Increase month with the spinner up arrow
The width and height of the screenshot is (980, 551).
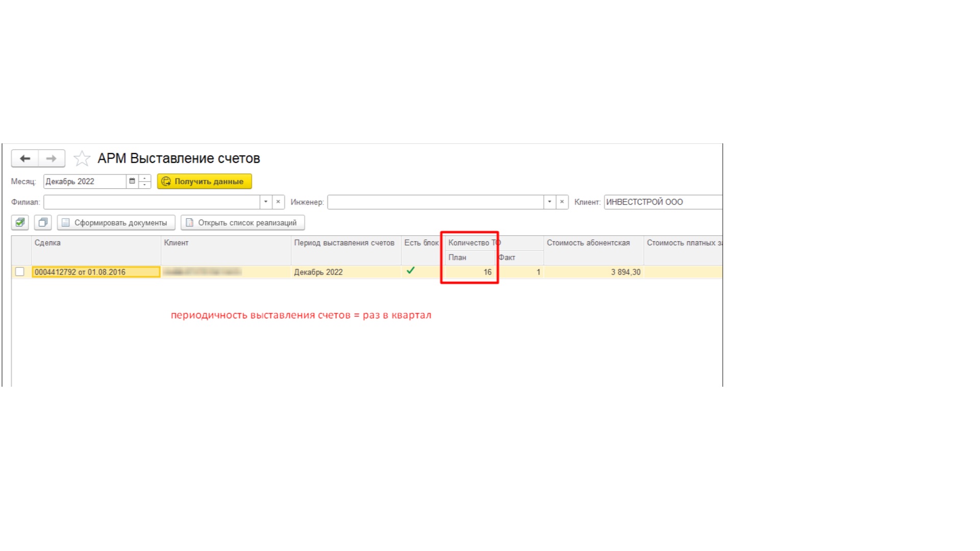point(145,178)
